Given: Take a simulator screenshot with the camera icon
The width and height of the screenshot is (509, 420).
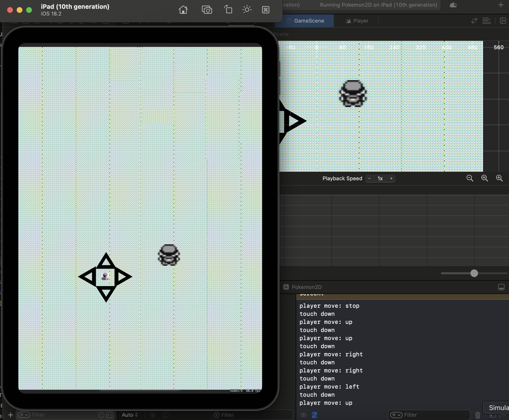Looking at the screenshot, I should pyautogui.click(x=207, y=10).
